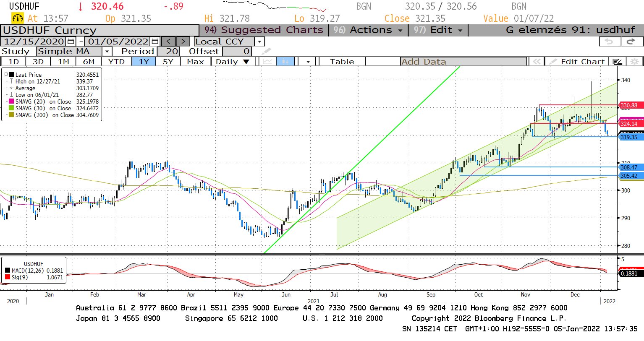Click the 324.14 red price label
This screenshot has width=644, height=341.
point(631,124)
